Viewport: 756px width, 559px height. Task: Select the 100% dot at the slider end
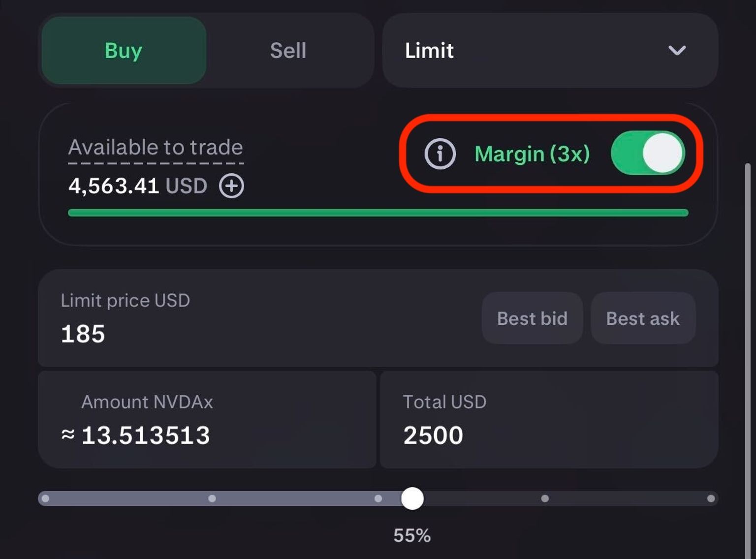711,498
